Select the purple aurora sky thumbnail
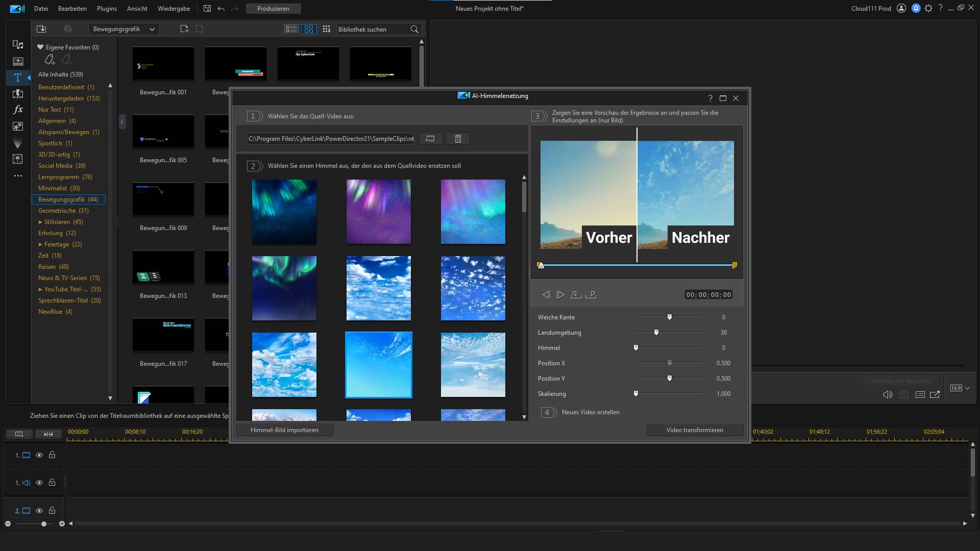980x551 pixels. pos(379,212)
